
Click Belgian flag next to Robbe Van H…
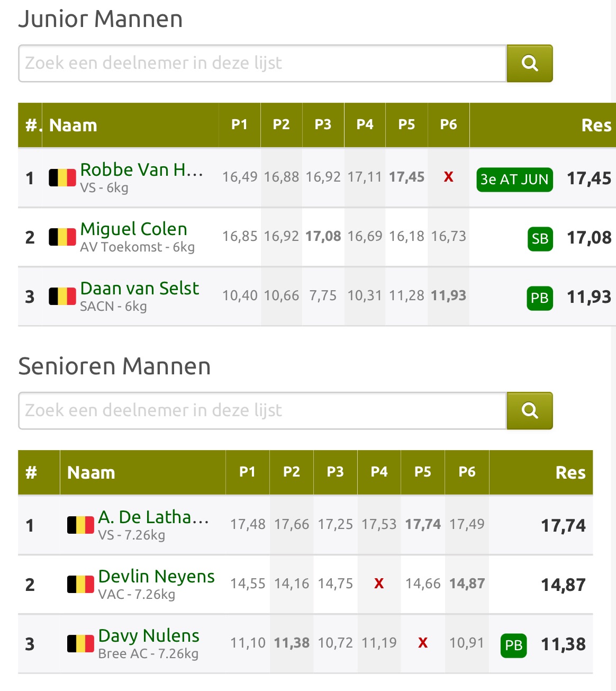62,178
